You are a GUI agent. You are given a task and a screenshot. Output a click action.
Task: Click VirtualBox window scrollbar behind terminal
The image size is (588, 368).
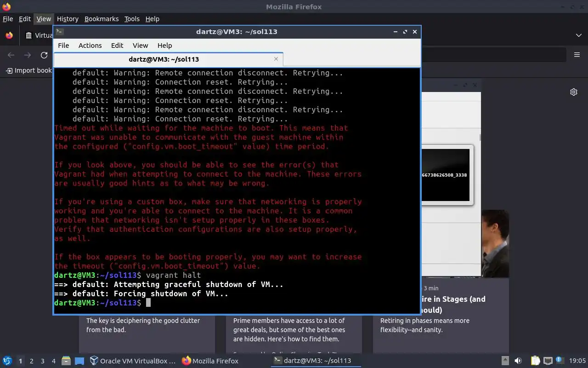pos(480,138)
